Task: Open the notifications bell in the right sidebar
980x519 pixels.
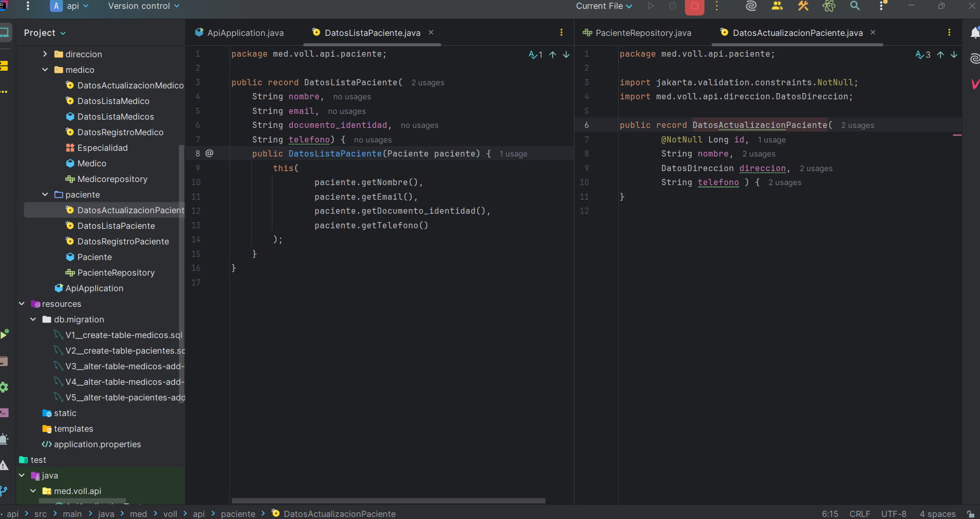Action: pyautogui.click(x=975, y=33)
